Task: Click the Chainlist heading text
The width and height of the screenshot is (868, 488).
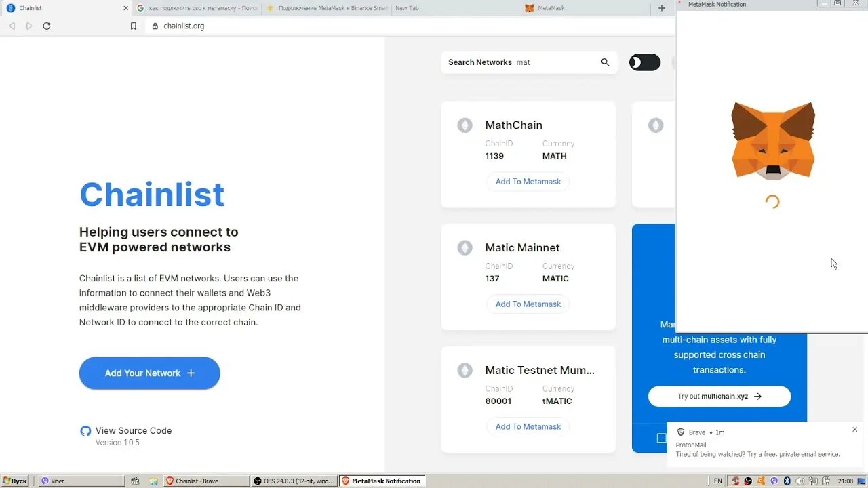Action: tap(152, 195)
